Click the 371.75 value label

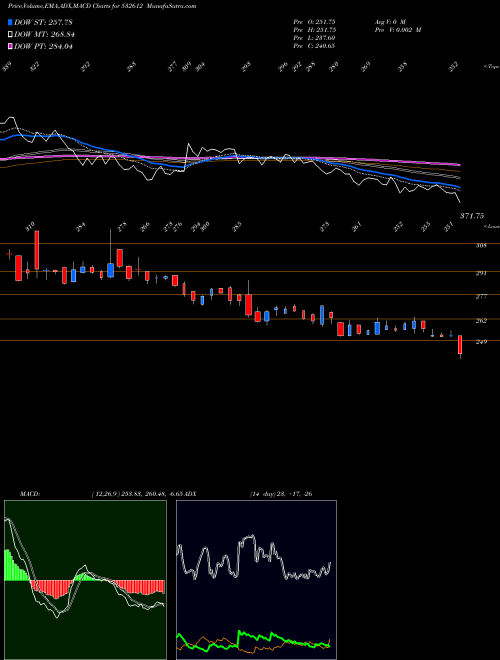click(472, 216)
